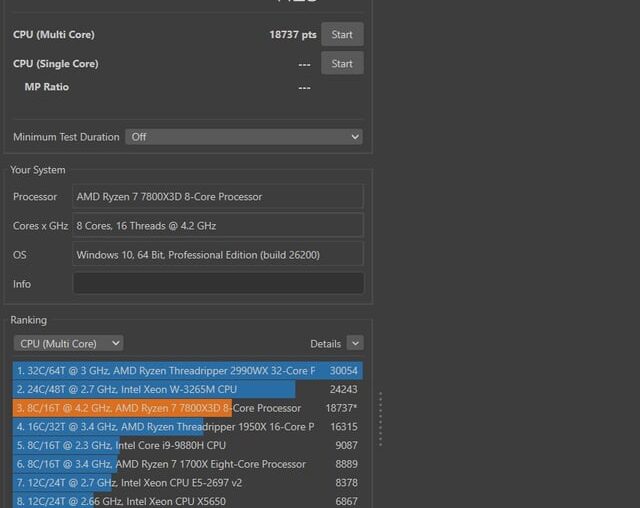Click the Cores x GHz field
This screenshot has width=640, height=508.
pyautogui.click(x=218, y=226)
